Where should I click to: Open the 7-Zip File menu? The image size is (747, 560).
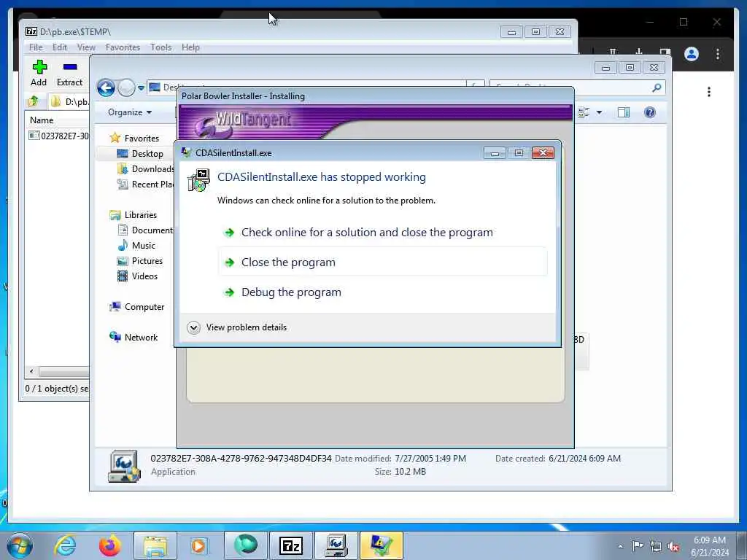[x=36, y=47]
